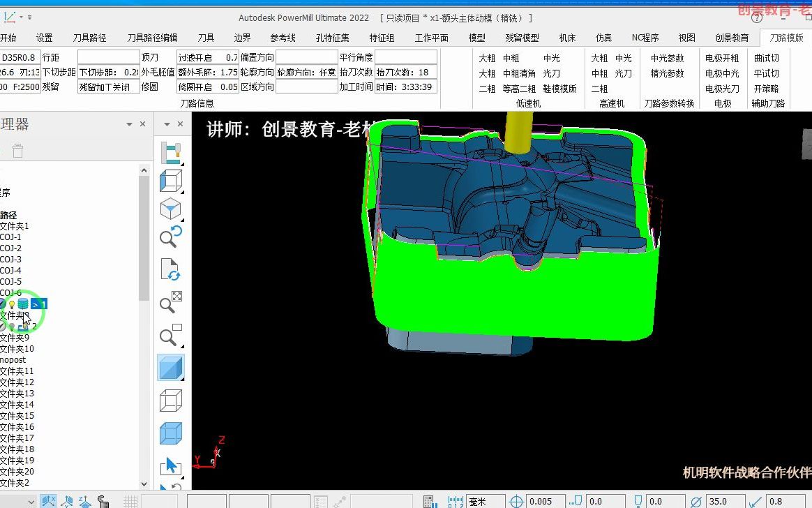The width and height of the screenshot is (812, 508).
Task: Click the 残留加工关闭 field
Action: click(109, 87)
